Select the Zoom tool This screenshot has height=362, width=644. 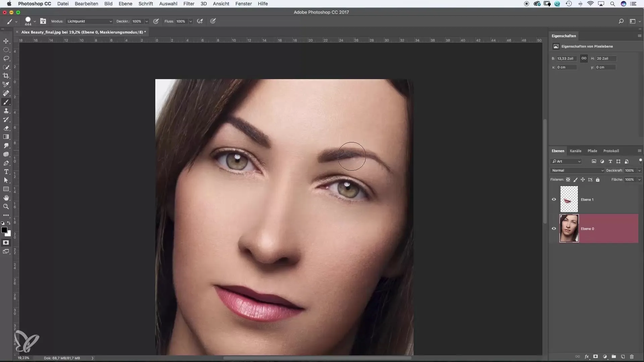tap(6, 207)
